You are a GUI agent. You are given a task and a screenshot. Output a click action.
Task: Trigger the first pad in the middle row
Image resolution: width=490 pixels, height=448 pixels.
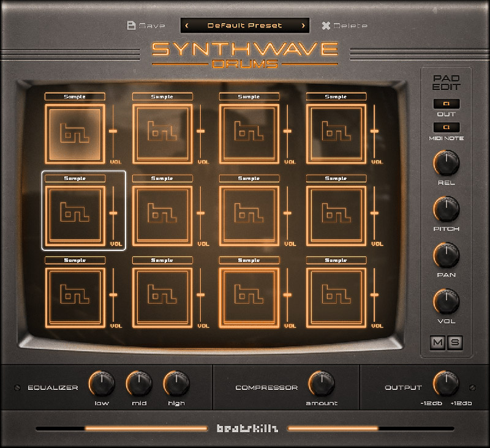[75, 215]
